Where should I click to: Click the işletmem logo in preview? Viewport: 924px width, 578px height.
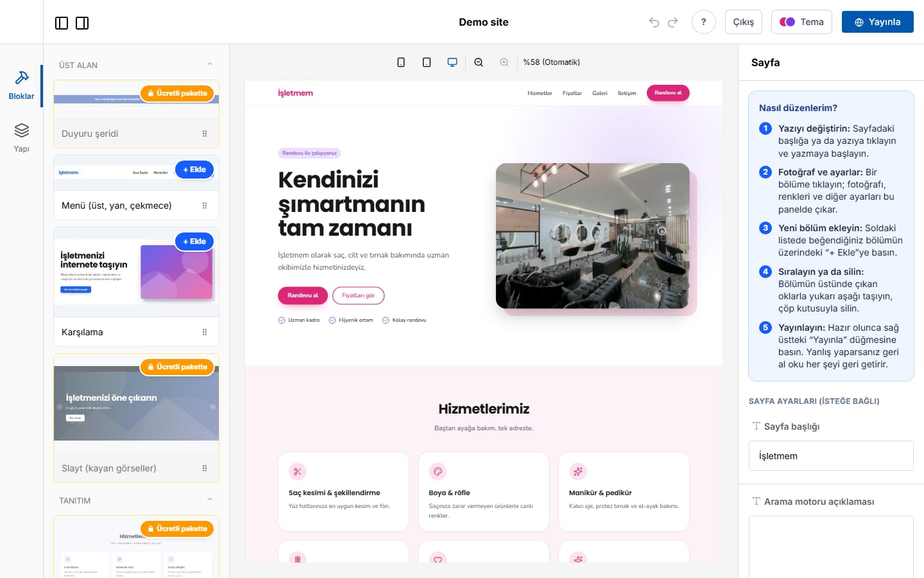coord(295,93)
